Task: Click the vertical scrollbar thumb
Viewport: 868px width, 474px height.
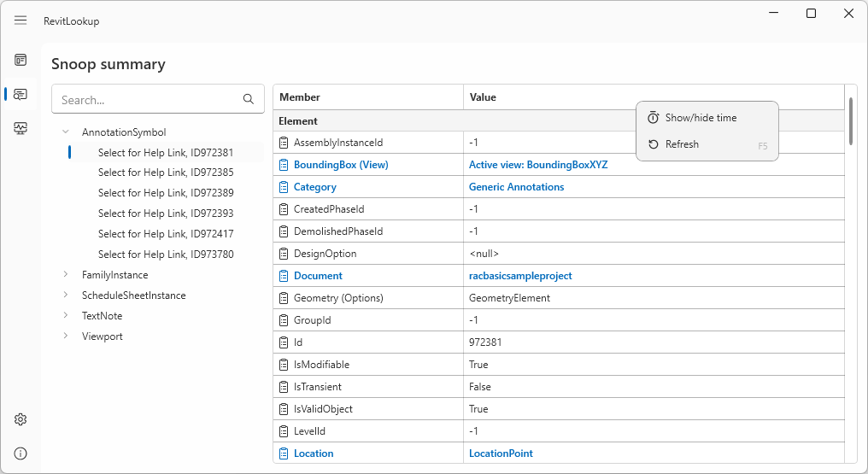Action: [x=851, y=120]
